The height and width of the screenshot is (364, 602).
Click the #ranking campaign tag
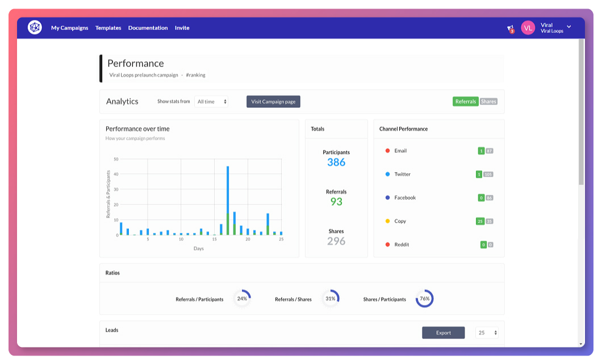click(x=195, y=75)
